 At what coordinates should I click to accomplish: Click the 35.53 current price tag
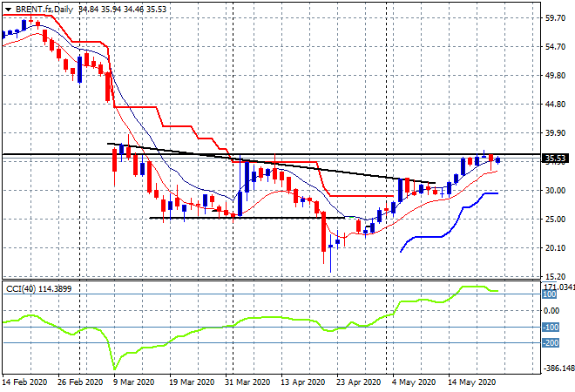pos(554,159)
